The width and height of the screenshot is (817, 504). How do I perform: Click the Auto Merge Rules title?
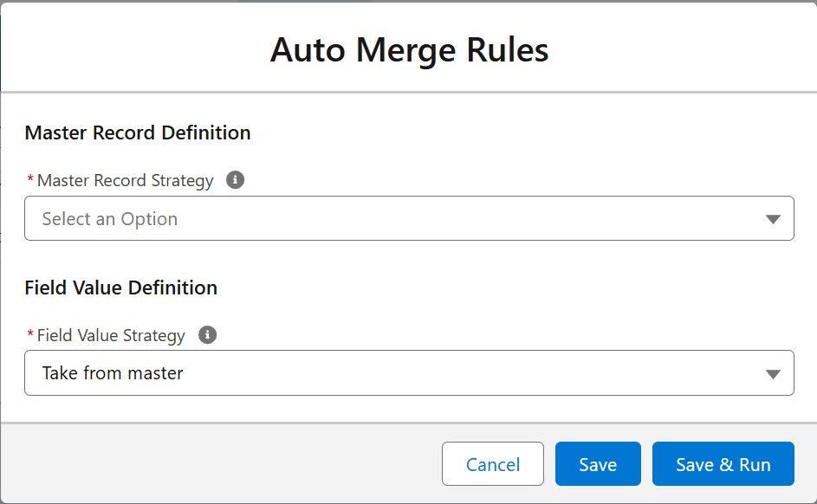point(409,50)
